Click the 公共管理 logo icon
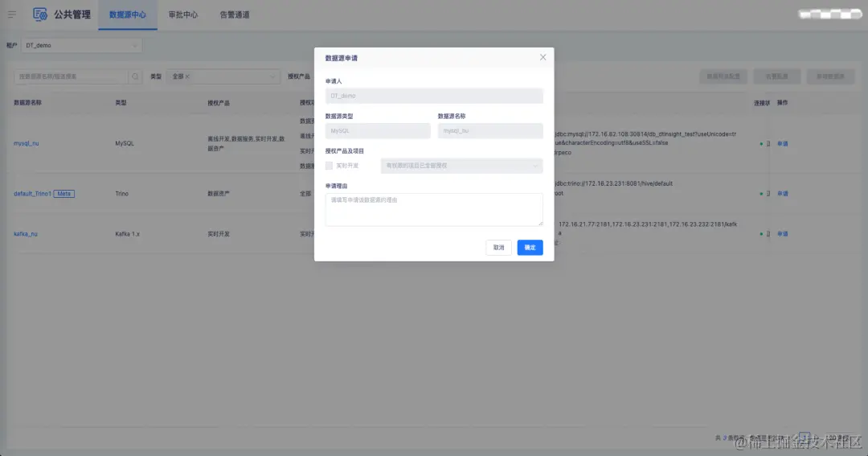 pyautogui.click(x=40, y=15)
